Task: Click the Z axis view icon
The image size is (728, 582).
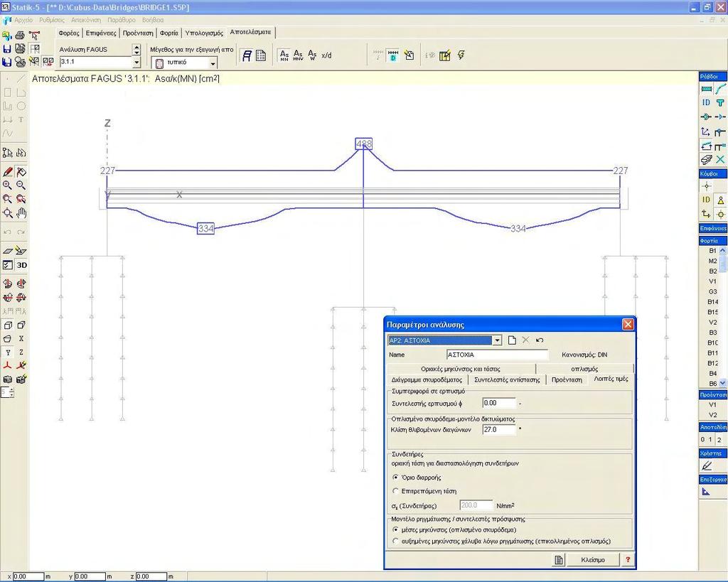Action: (21, 352)
